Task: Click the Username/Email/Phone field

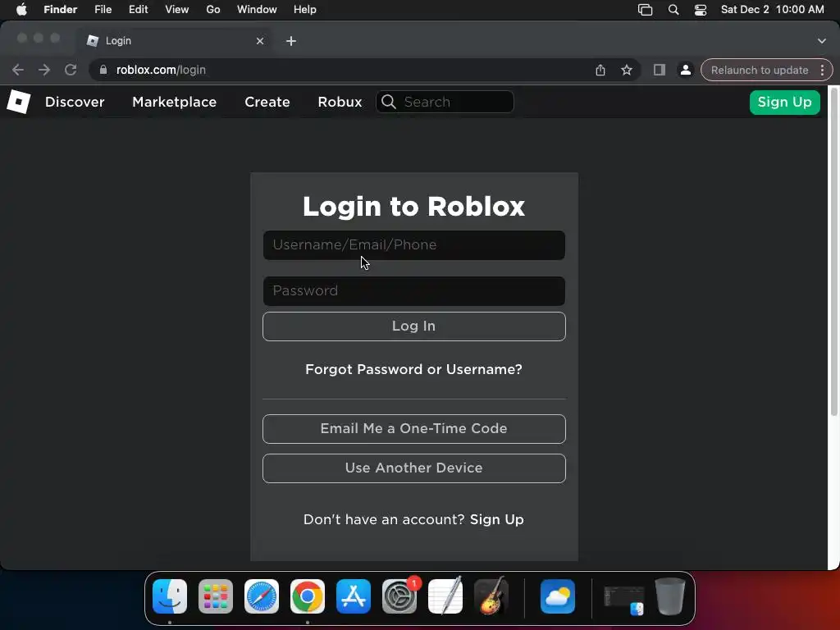Action: point(413,244)
